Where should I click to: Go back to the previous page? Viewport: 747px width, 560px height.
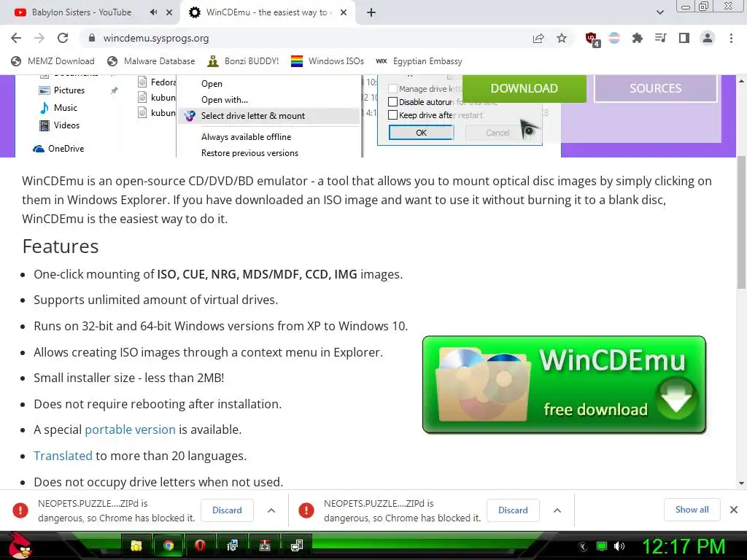[16, 38]
